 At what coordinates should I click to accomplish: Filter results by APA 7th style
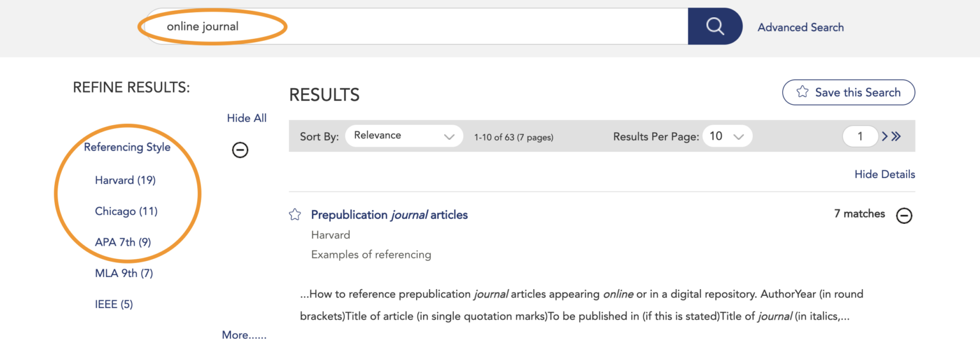coord(122,242)
